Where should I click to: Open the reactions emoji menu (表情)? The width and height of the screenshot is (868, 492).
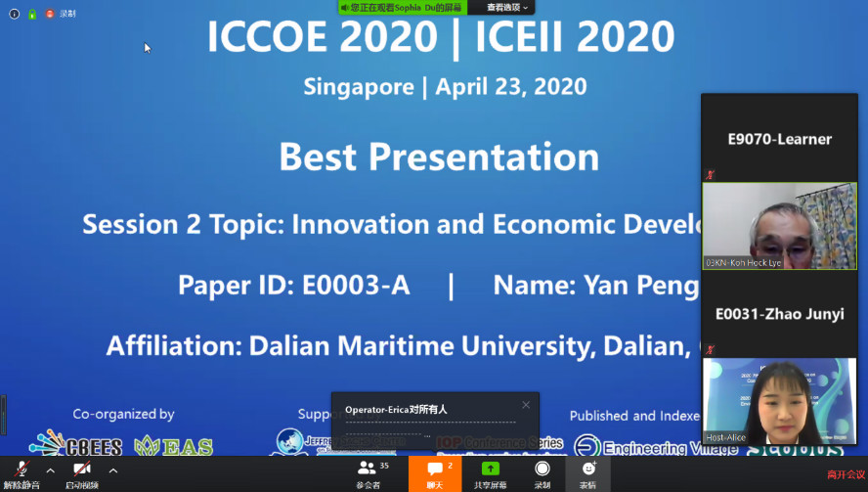(x=587, y=472)
